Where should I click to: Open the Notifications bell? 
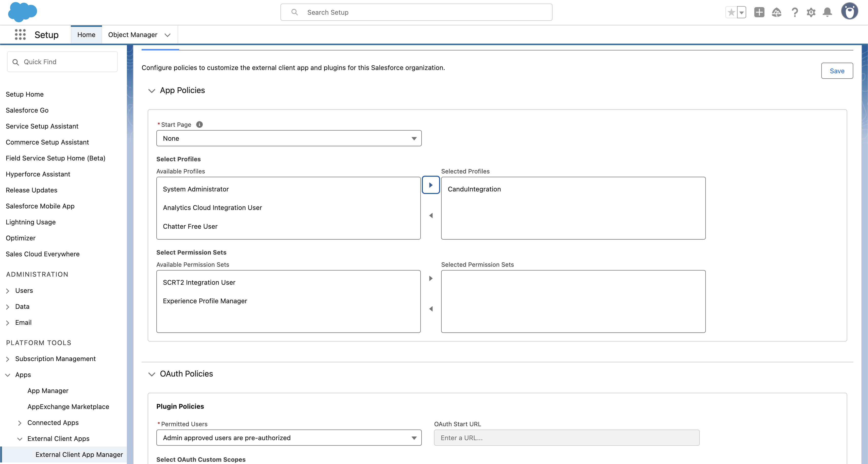[x=827, y=12]
